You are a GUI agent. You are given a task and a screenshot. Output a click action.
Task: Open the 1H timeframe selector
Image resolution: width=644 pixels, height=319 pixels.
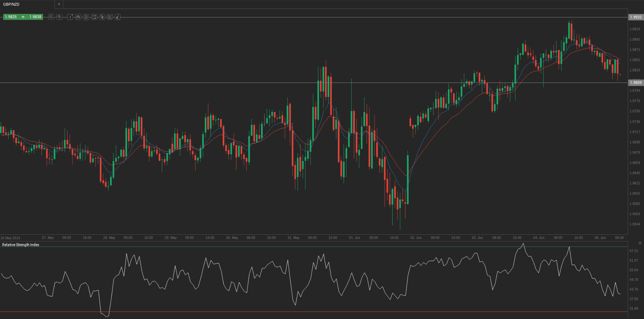click(x=70, y=17)
